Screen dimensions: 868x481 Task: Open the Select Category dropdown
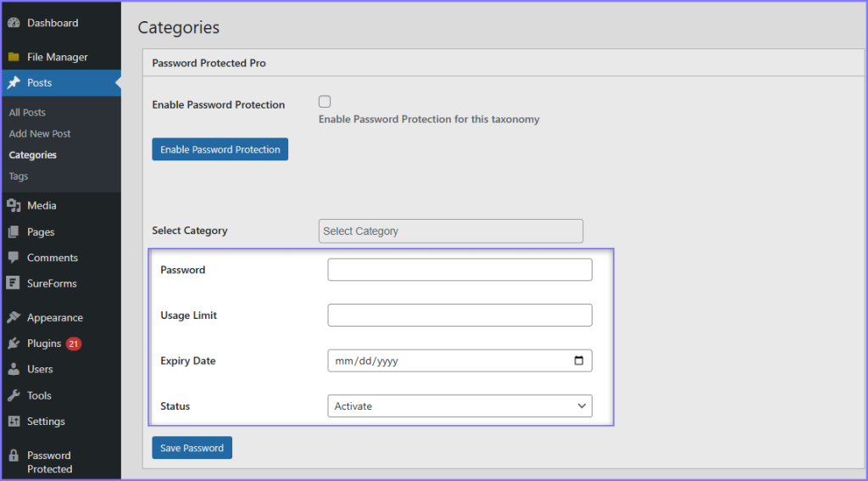point(450,231)
